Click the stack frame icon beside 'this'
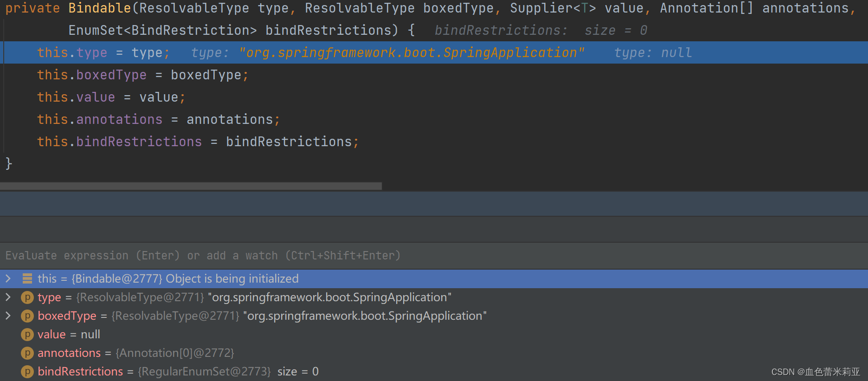The image size is (868, 381). pyautogui.click(x=27, y=278)
